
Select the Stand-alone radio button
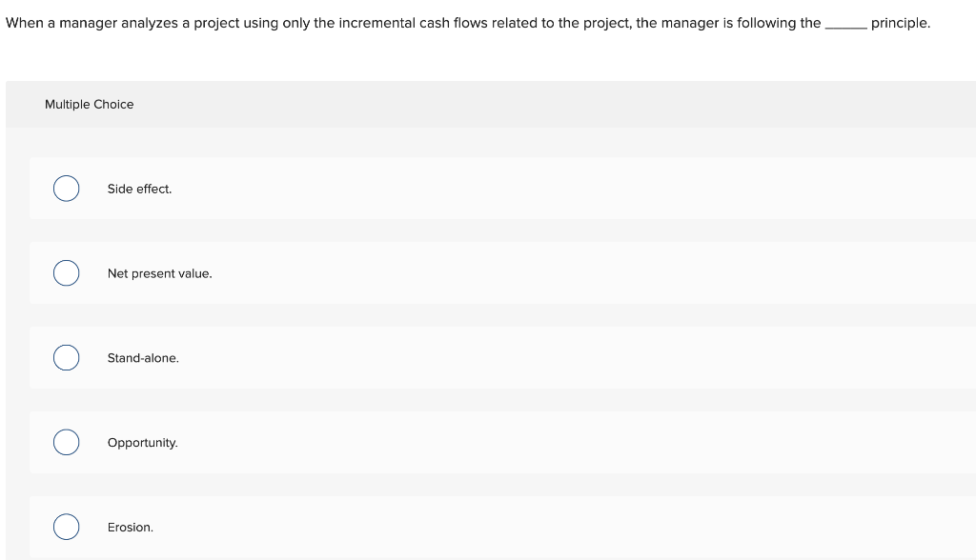click(66, 358)
